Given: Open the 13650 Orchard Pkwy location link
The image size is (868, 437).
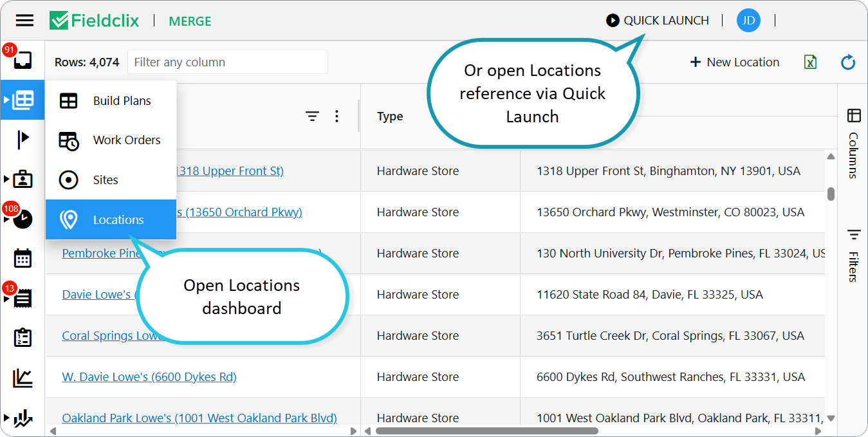Looking at the screenshot, I should click(x=239, y=212).
